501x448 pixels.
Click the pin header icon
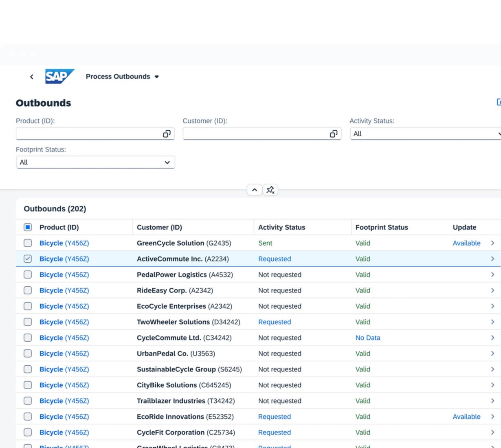270,190
